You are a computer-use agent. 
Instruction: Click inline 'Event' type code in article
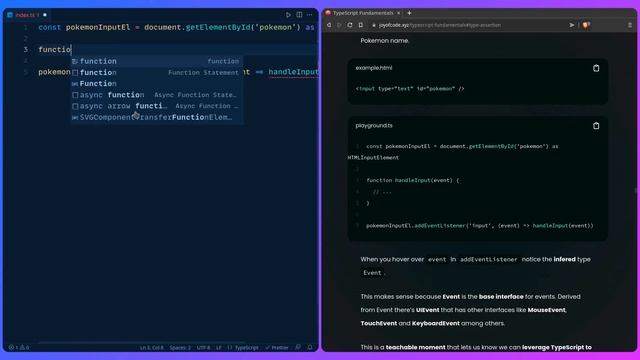point(372,273)
